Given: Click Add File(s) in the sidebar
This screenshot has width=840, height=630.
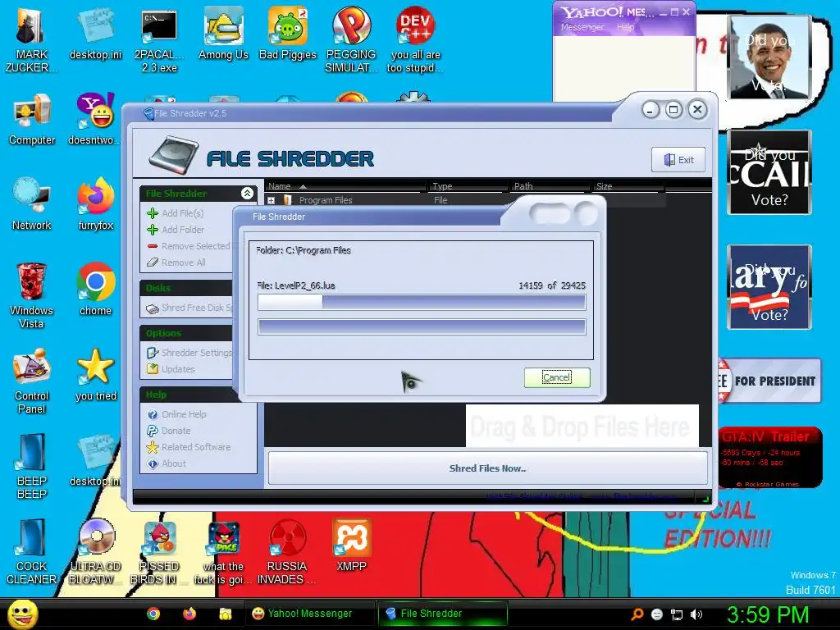Looking at the screenshot, I should [176, 213].
